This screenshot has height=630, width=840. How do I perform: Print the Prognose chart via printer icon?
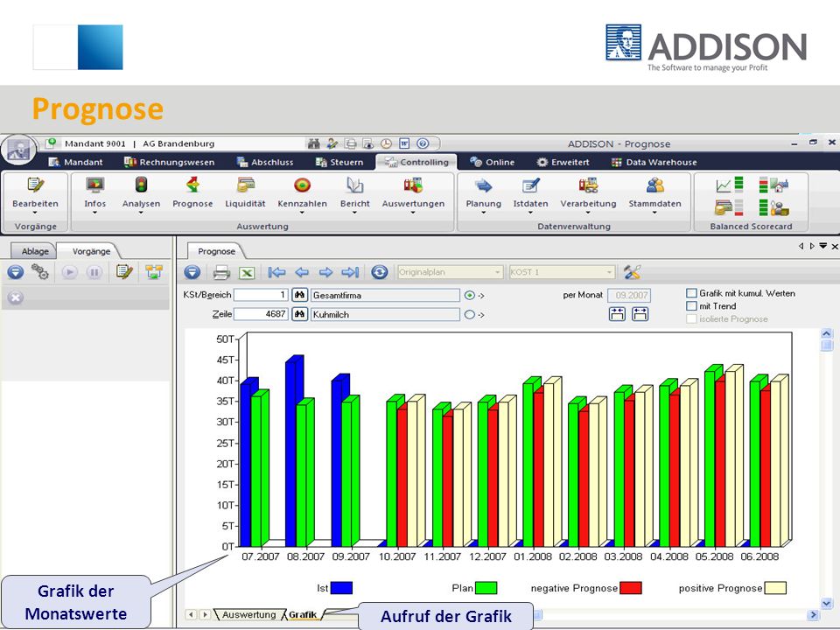point(221,273)
